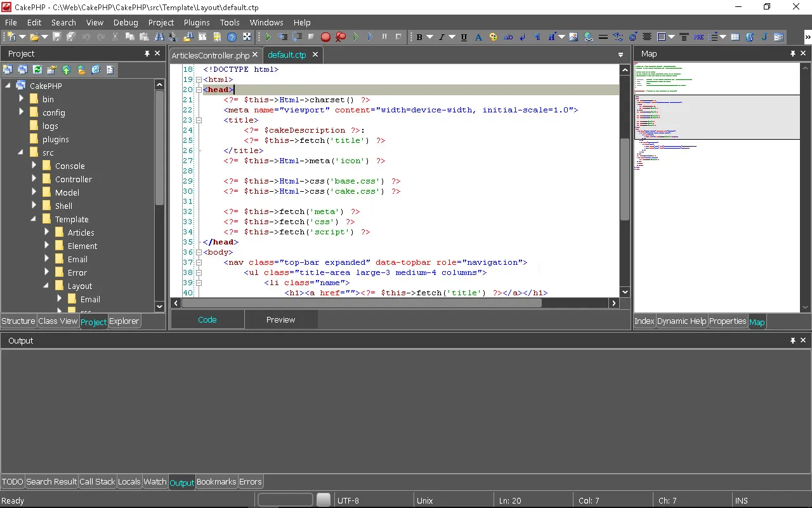Toggle Underline formatting button
The width and height of the screenshot is (812, 508).
(x=464, y=37)
